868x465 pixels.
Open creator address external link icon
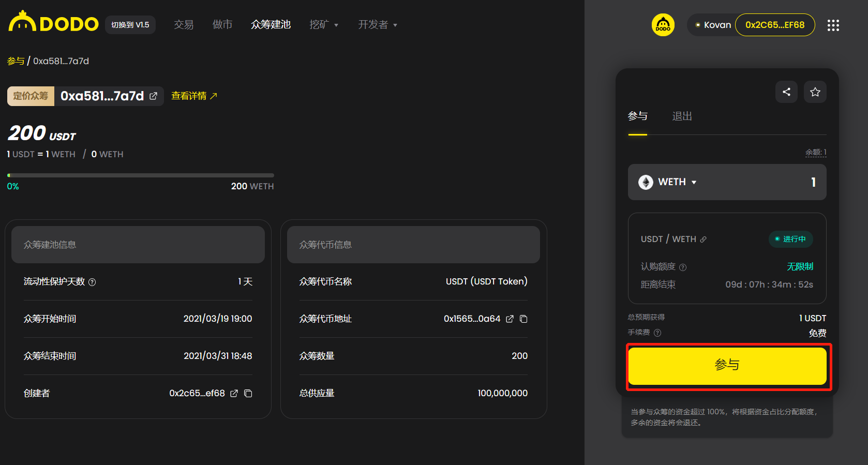[x=234, y=393]
